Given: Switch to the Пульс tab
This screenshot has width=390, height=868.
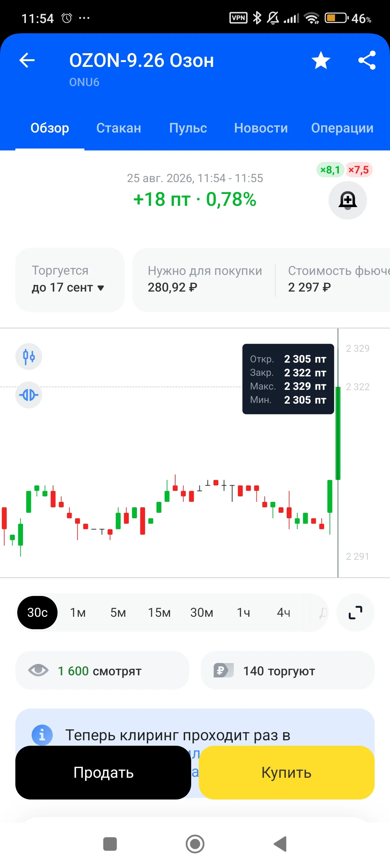Looking at the screenshot, I should point(188,128).
